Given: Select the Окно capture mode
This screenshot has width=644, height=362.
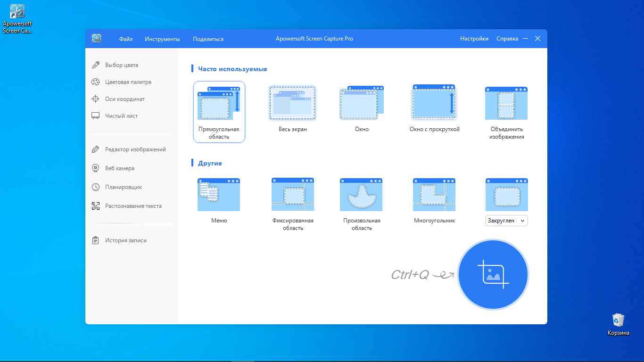Looking at the screenshot, I should click(x=362, y=103).
